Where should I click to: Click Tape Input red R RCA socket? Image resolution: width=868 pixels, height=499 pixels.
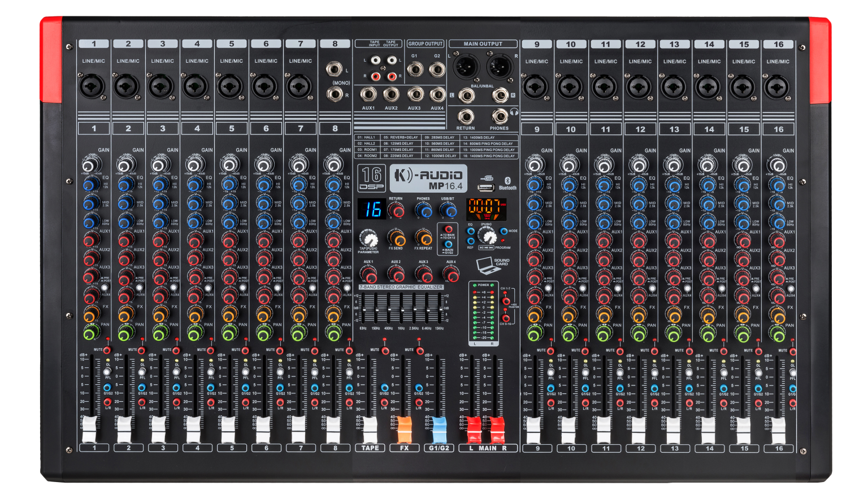click(x=376, y=76)
